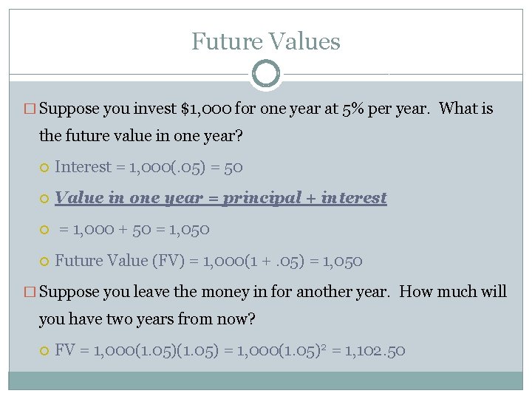Click the teal bar at the slide bottom
532x399 pixels.
pyautogui.click(x=266, y=381)
